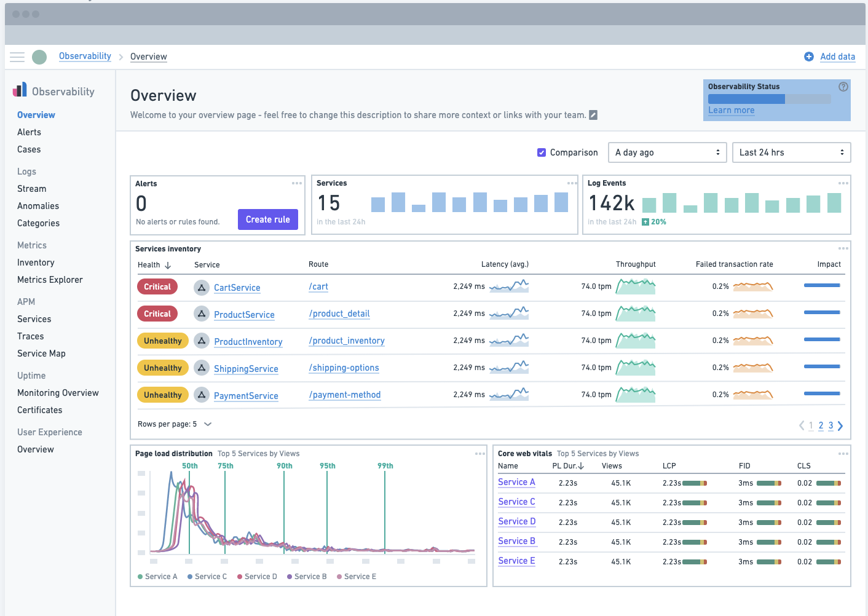
Task: Open Alerts in the sidebar
Action: pyautogui.click(x=29, y=132)
